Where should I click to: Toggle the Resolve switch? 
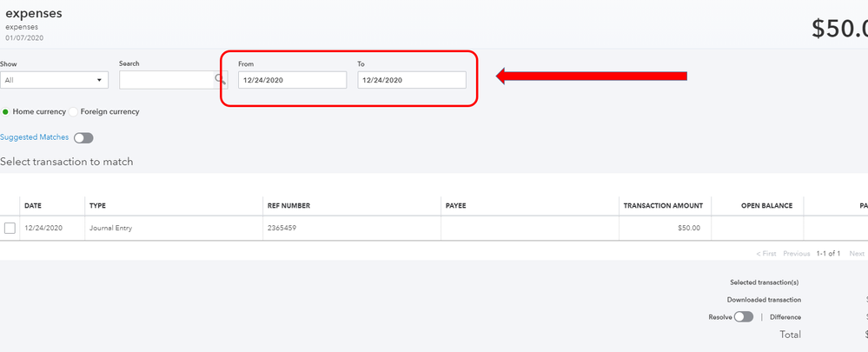click(x=744, y=317)
